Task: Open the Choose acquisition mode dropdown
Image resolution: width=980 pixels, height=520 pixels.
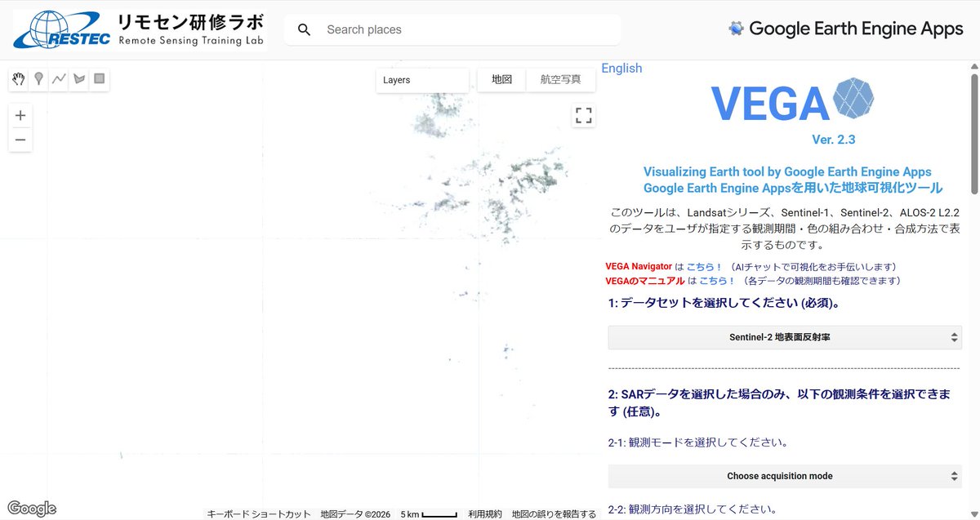Action: (785, 476)
